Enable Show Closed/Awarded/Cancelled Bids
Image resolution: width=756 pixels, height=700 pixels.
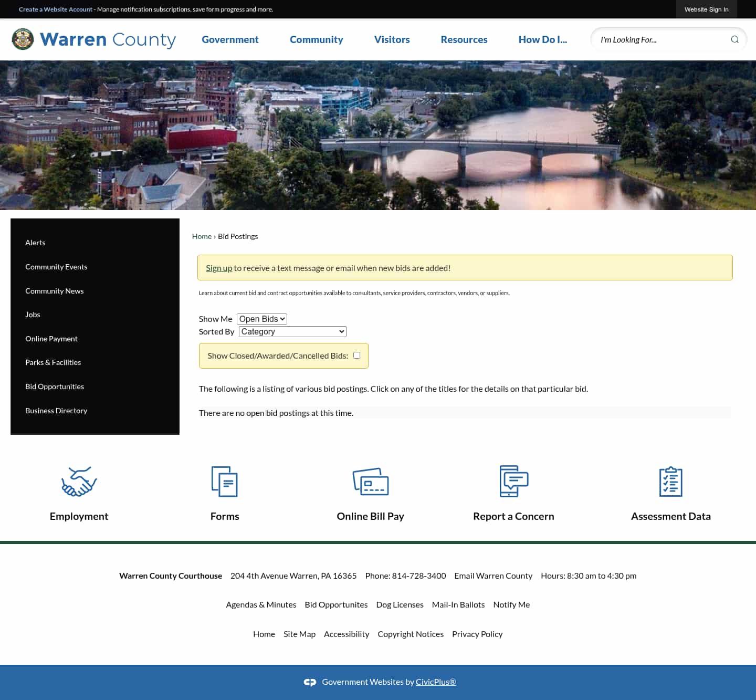point(356,355)
